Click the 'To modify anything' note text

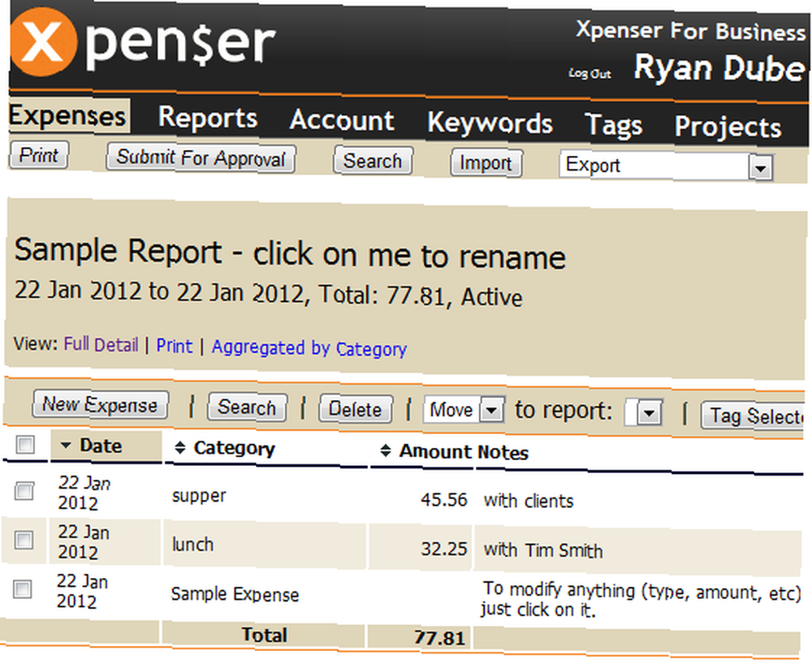tap(641, 600)
